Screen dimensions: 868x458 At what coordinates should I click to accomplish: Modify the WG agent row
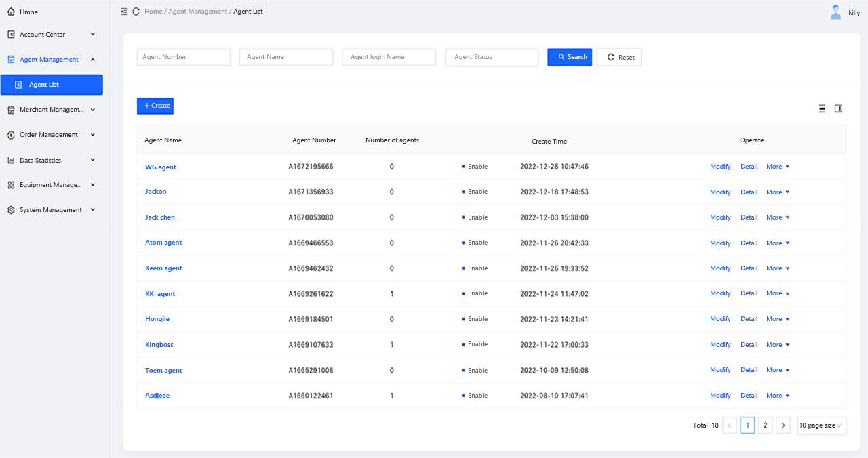point(720,167)
